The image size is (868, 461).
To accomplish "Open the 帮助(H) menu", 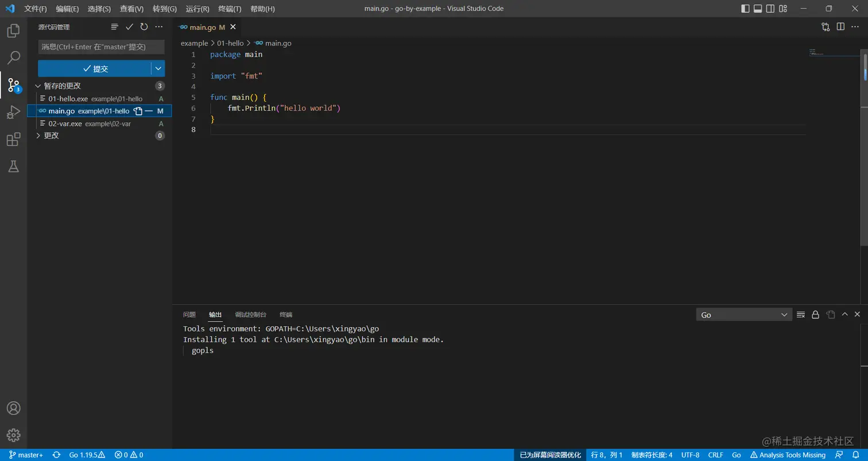I will click(263, 9).
